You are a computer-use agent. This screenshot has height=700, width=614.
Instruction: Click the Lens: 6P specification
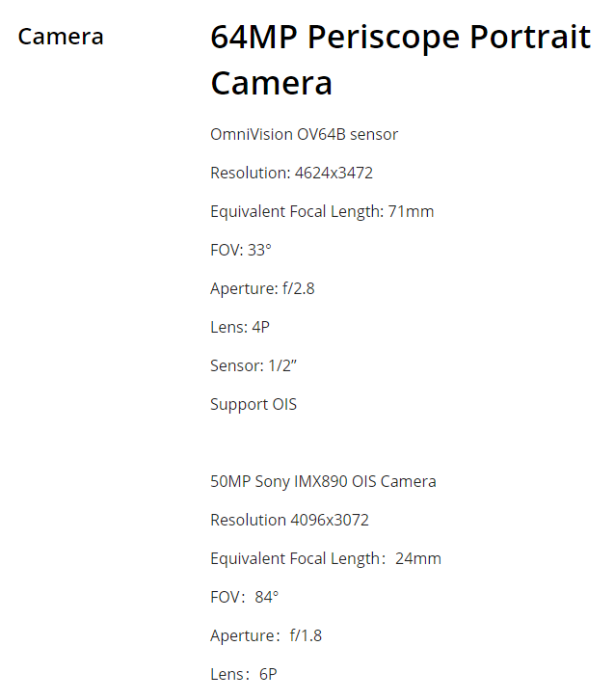click(244, 675)
